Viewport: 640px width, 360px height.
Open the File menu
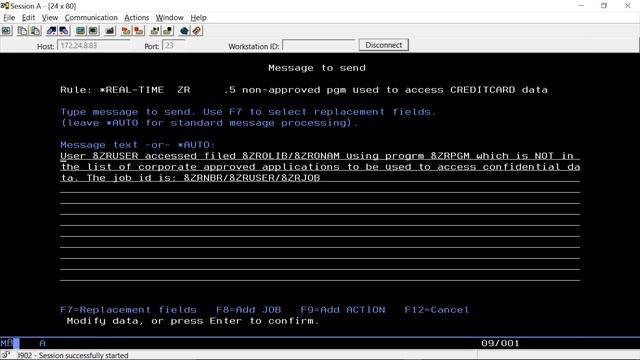(9, 18)
